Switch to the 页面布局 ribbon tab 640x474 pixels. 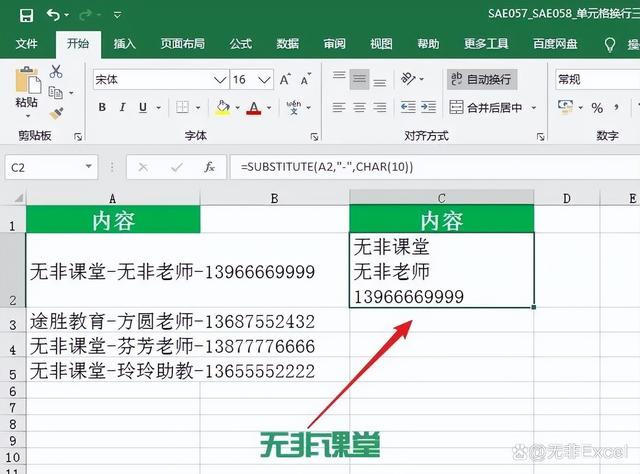(182, 44)
